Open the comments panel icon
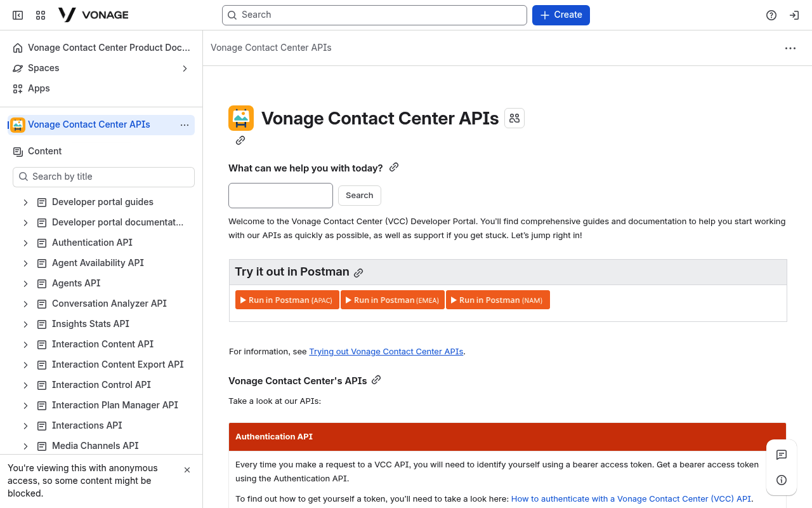This screenshot has width=812, height=508. click(782, 455)
